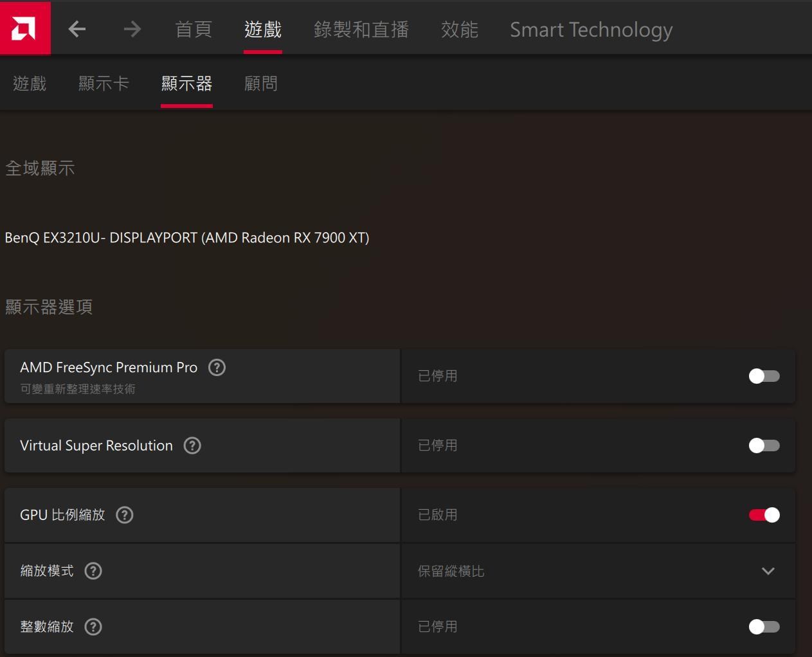812x657 pixels.
Task: Open help for AMD FreeSync Premium Pro
Action: [x=217, y=368]
